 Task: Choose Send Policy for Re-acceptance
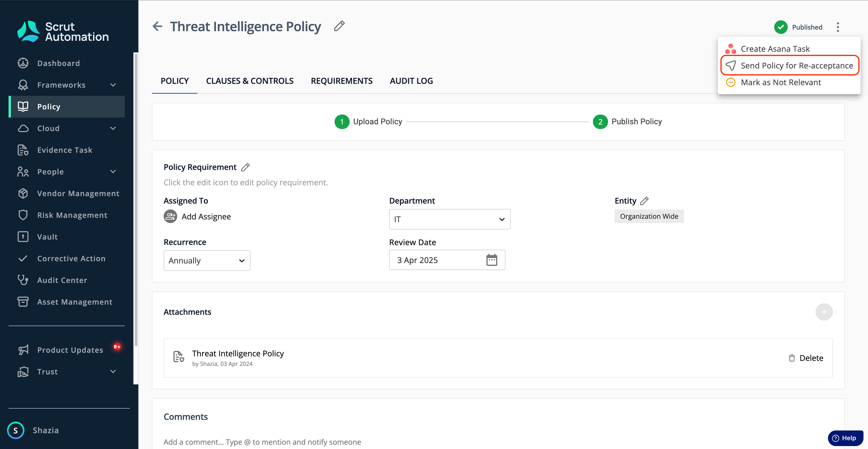click(x=789, y=65)
